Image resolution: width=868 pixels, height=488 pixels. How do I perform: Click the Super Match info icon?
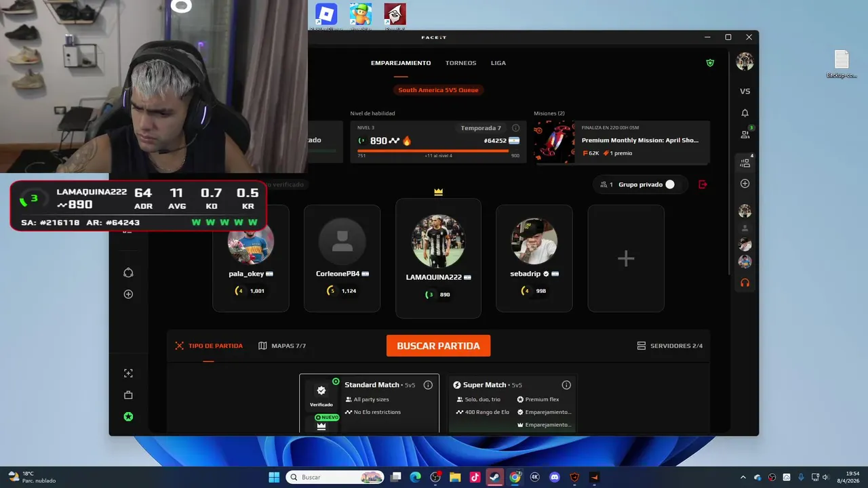566,385
